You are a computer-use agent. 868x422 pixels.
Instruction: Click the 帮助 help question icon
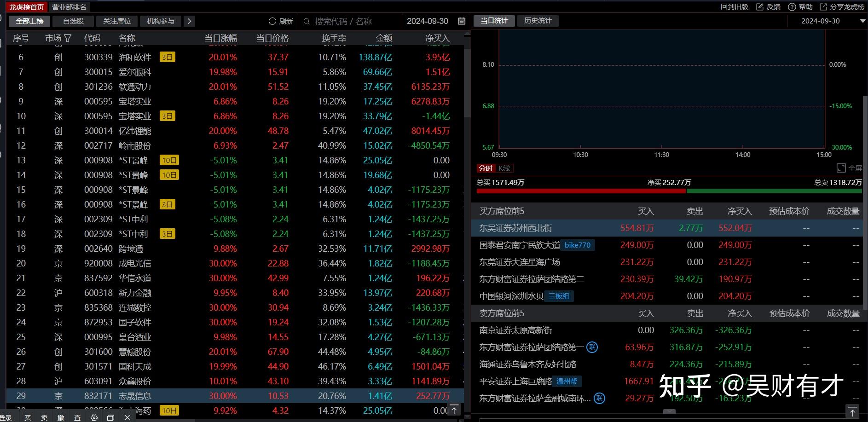tap(792, 7)
